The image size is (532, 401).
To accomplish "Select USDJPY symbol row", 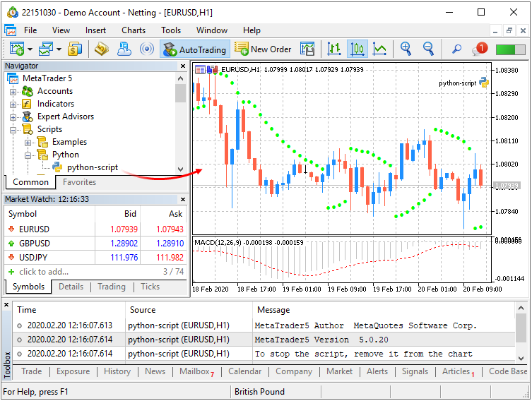I will [x=95, y=257].
